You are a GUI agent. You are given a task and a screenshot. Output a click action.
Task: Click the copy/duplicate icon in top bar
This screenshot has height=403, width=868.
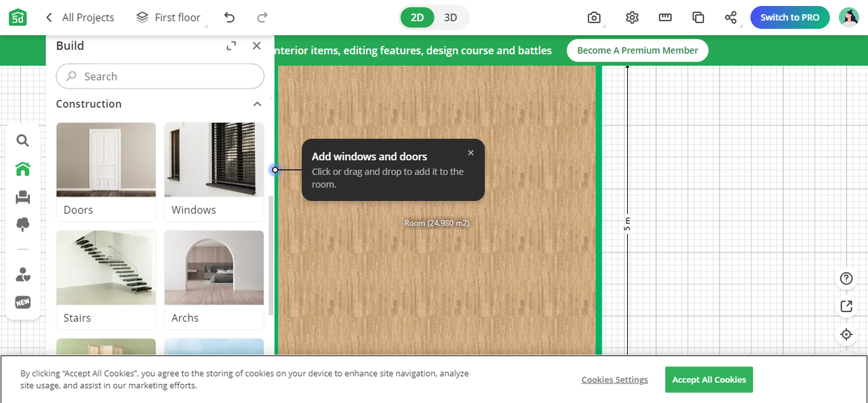point(698,18)
